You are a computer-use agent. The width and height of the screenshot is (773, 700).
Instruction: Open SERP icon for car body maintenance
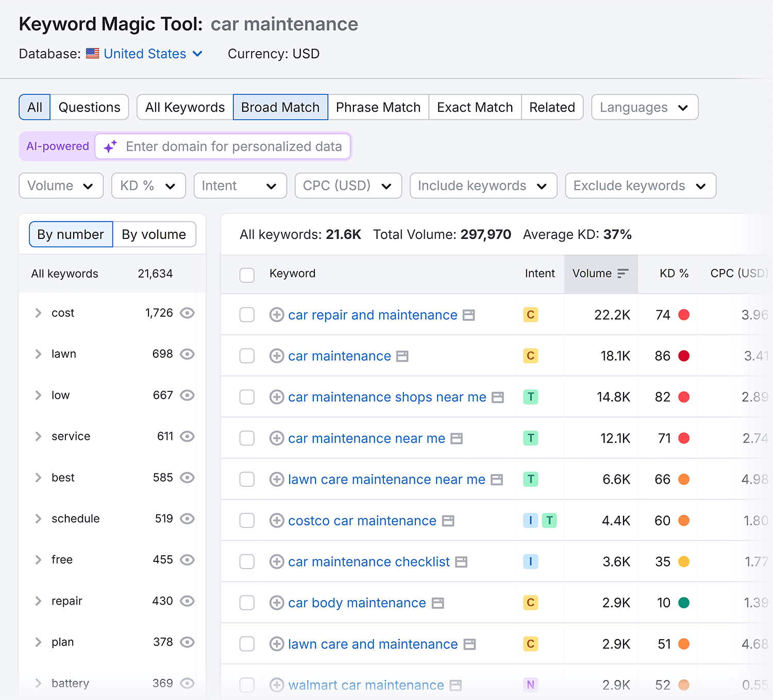click(438, 603)
